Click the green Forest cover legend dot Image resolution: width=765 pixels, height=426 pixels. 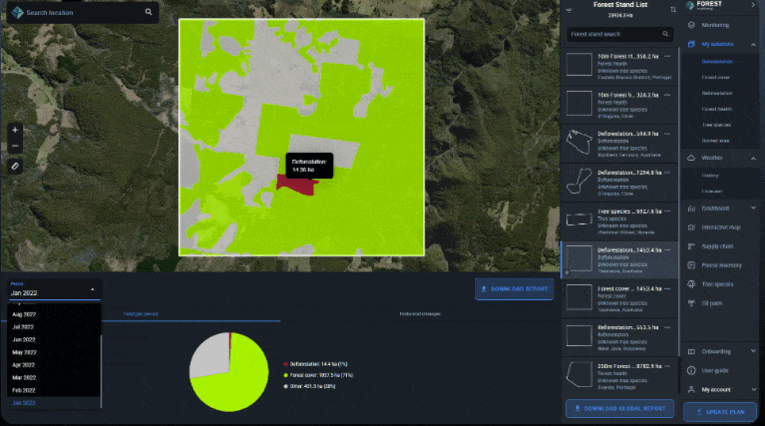[x=286, y=375]
